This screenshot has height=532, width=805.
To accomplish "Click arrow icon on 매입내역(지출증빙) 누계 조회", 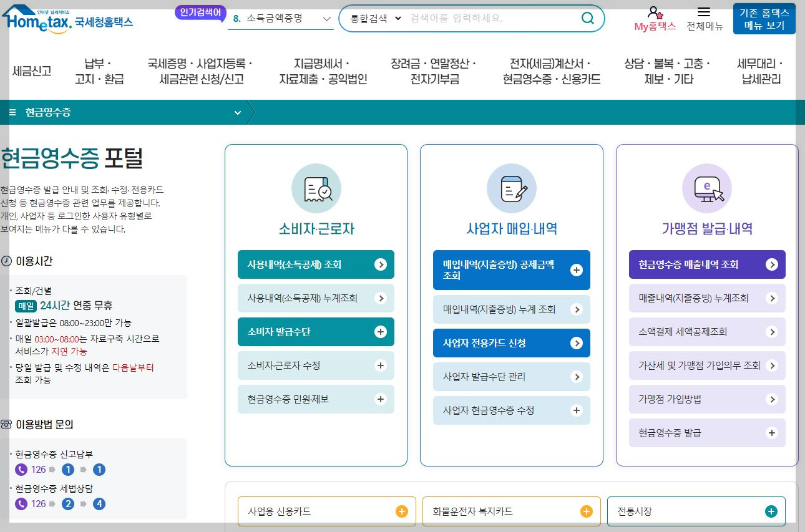I will 577,309.
